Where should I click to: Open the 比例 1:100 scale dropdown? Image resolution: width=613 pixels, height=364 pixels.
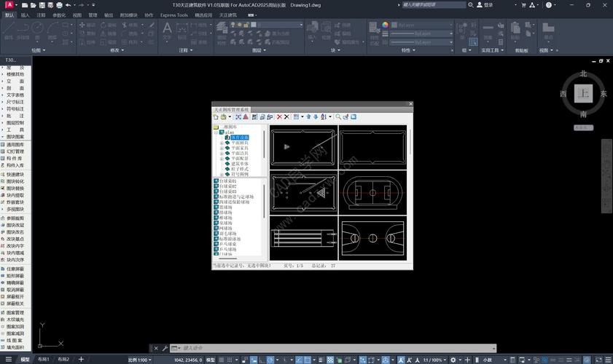139,360
